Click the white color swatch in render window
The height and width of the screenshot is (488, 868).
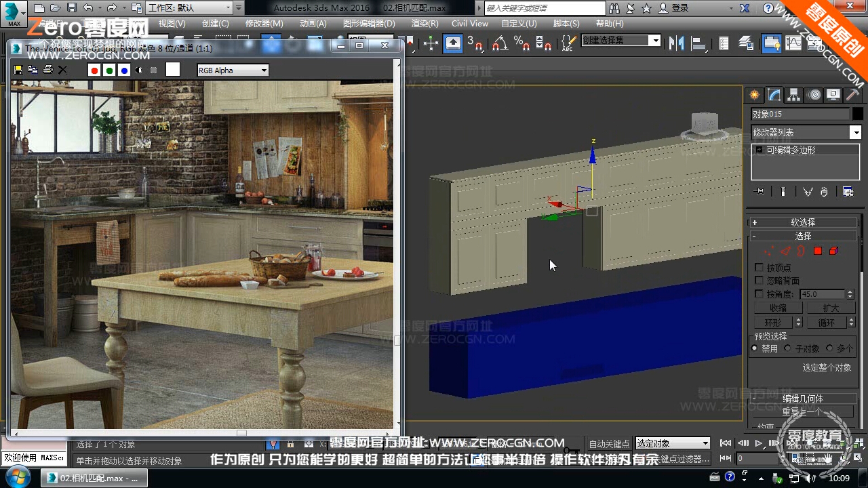pyautogui.click(x=173, y=70)
